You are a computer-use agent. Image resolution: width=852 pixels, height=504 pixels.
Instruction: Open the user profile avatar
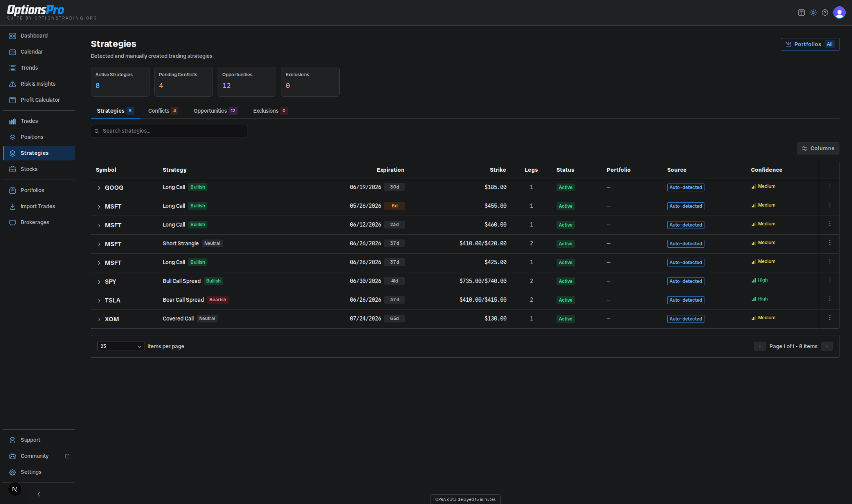pos(839,13)
